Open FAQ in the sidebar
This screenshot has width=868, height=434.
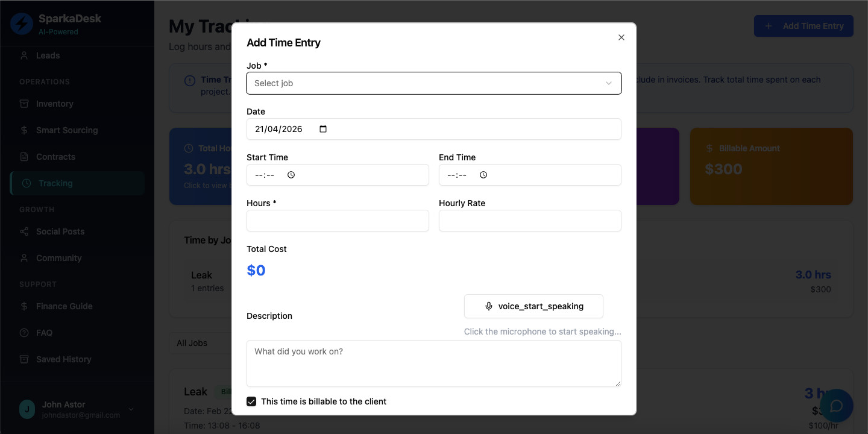(x=77, y=333)
